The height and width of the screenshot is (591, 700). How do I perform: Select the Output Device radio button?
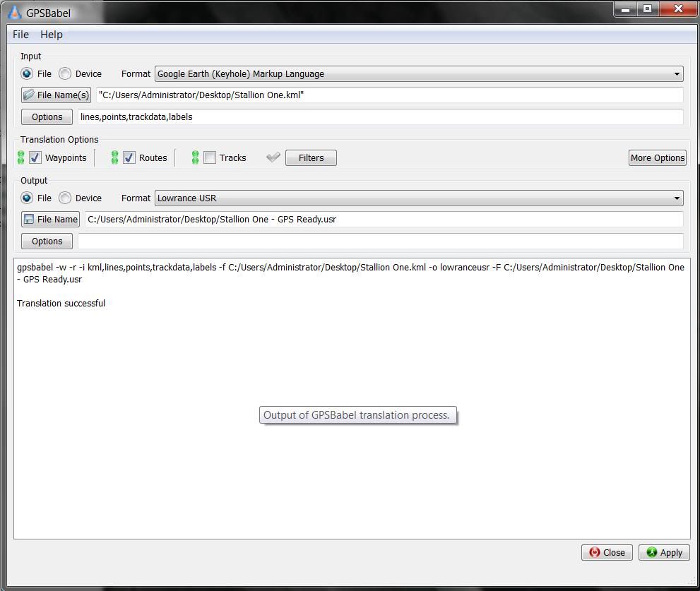tap(65, 198)
